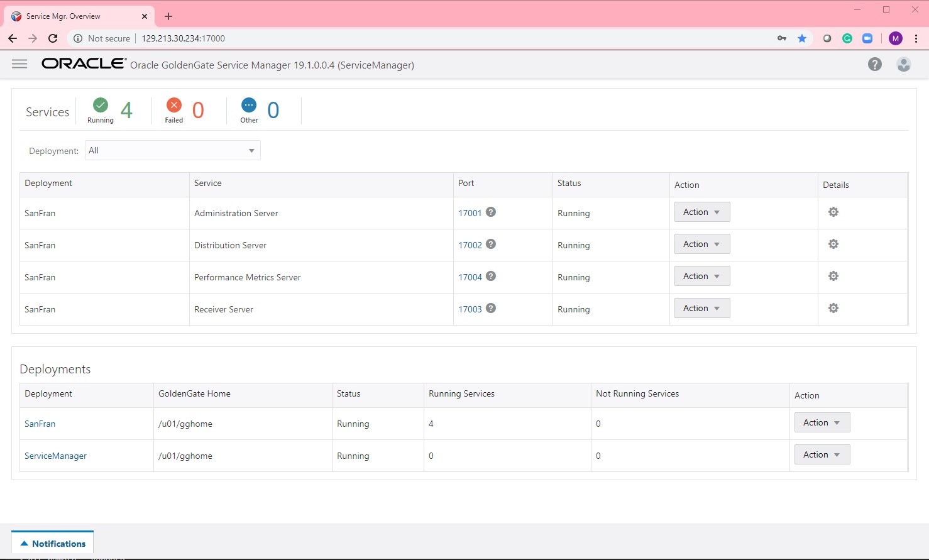
Task: Click the Running services green check icon
Action: click(101, 105)
